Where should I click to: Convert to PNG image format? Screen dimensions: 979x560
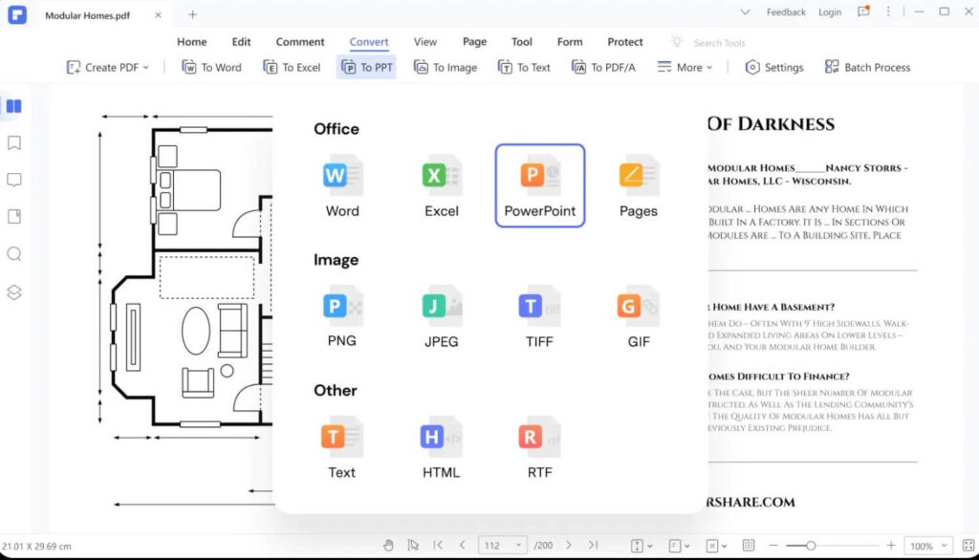[342, 316]
